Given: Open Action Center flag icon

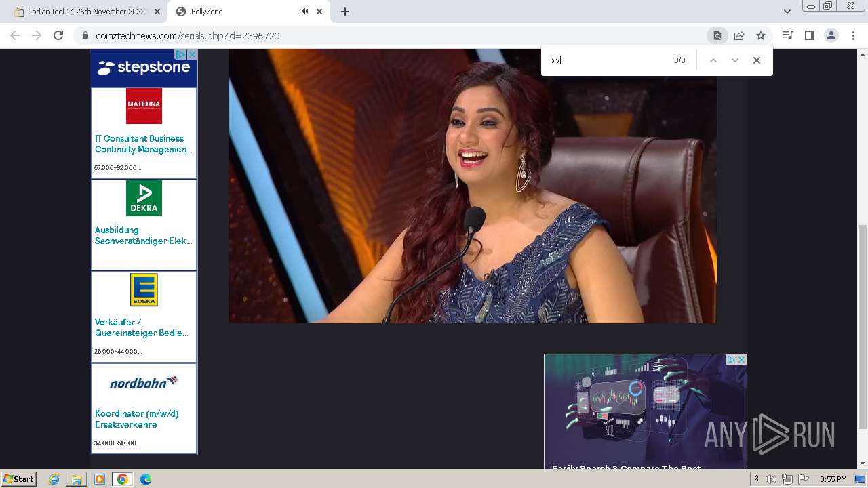Looking at the screenshot, I should pyautogui.click(x=804, y=479).
